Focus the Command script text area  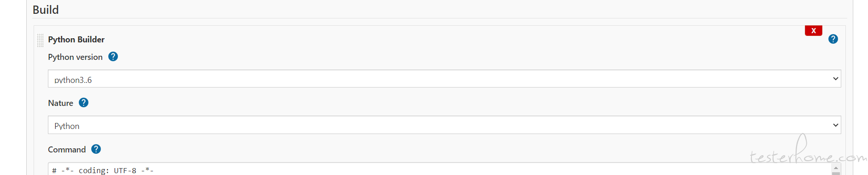tap(440, 169)
